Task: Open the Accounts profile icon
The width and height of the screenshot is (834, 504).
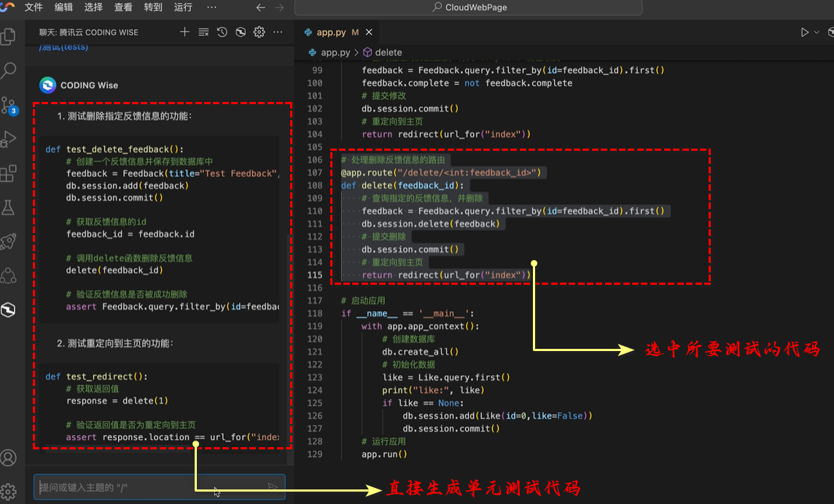Action: coord(9,457)
